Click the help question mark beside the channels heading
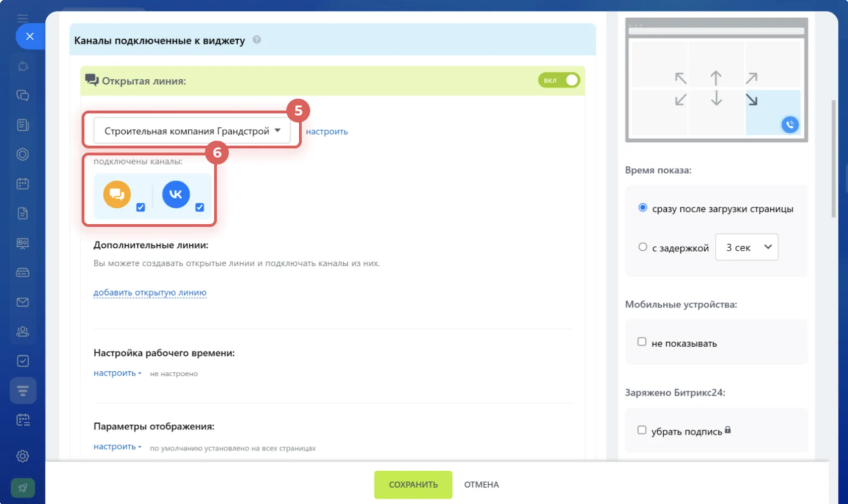This screenshot has height=504, width=848. coord(257,39)
